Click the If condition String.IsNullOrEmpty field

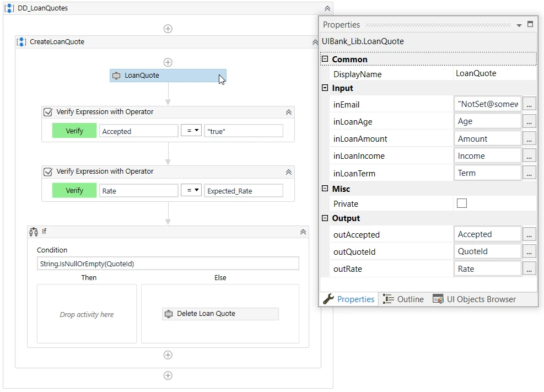168,264
